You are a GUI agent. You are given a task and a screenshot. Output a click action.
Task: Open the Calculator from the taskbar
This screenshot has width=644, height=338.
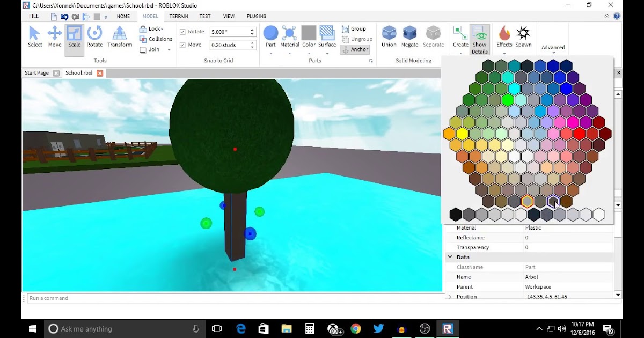309,328
